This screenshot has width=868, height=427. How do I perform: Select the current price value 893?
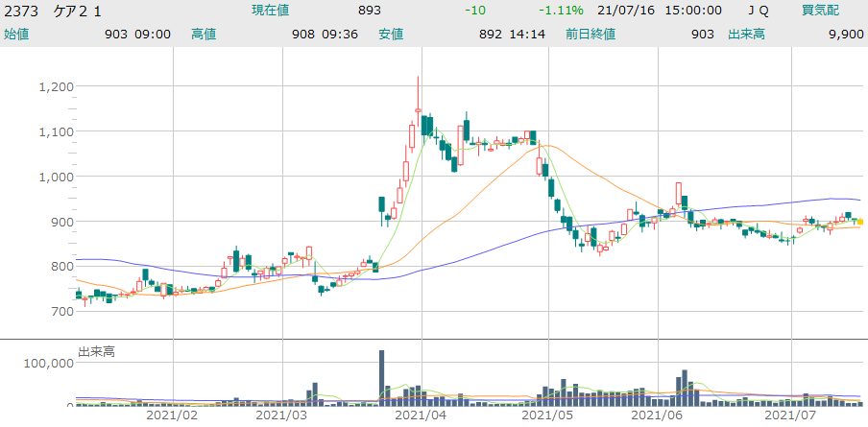pos(369,10)
